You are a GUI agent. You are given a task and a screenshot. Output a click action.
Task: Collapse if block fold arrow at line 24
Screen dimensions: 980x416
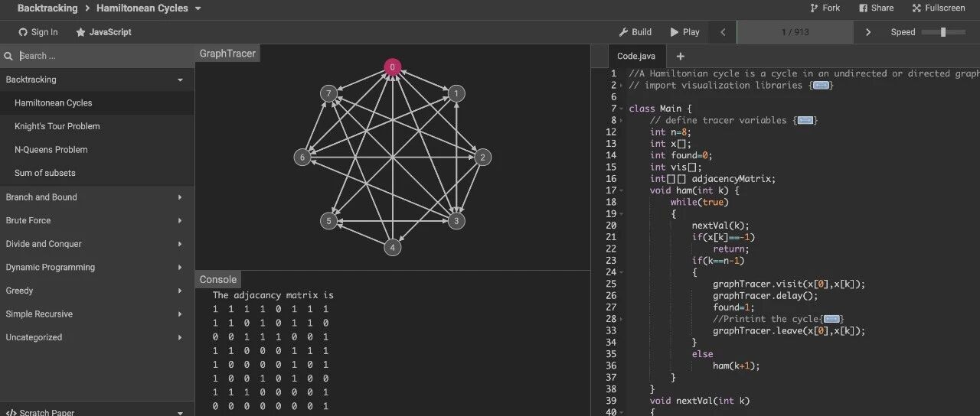click(x=621, y=272)
